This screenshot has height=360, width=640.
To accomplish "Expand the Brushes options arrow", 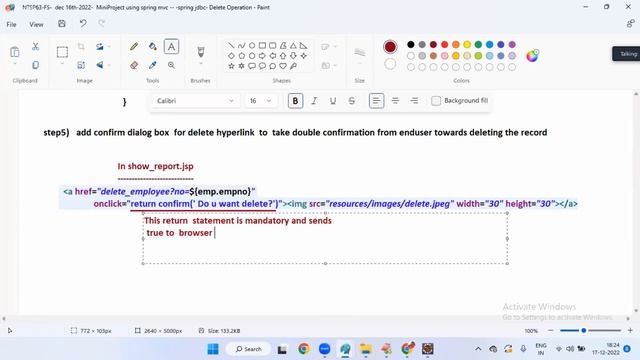I will (200, 64).
